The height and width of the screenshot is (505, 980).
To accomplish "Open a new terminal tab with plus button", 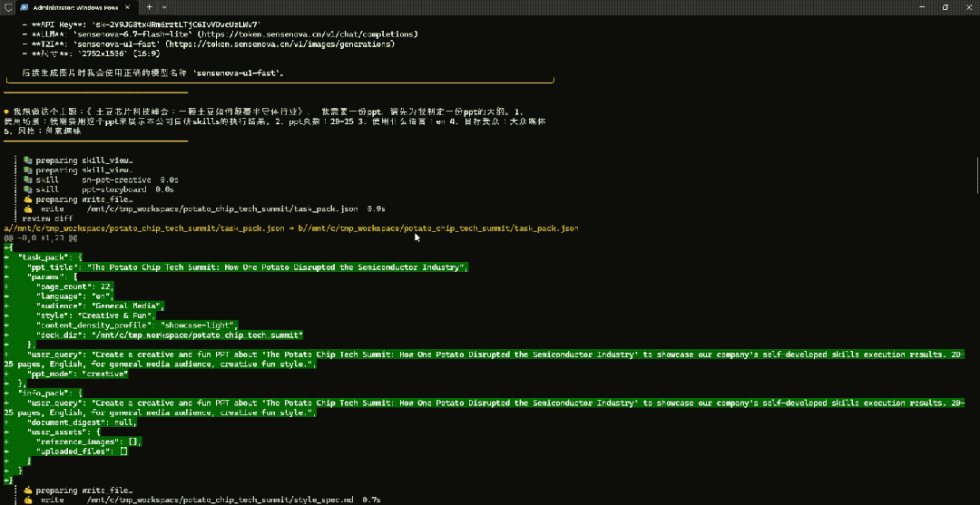I will click(x=149, y=7).
